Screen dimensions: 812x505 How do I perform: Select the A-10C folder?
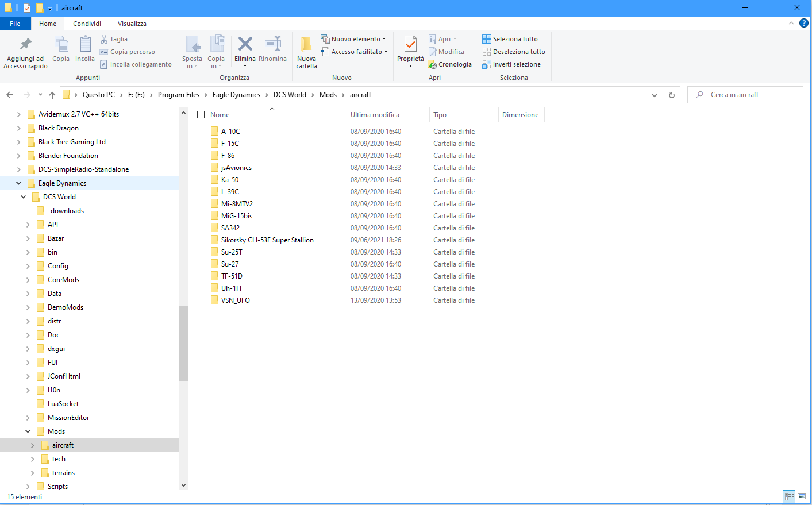pyautogui.click(x=230, y=132)
